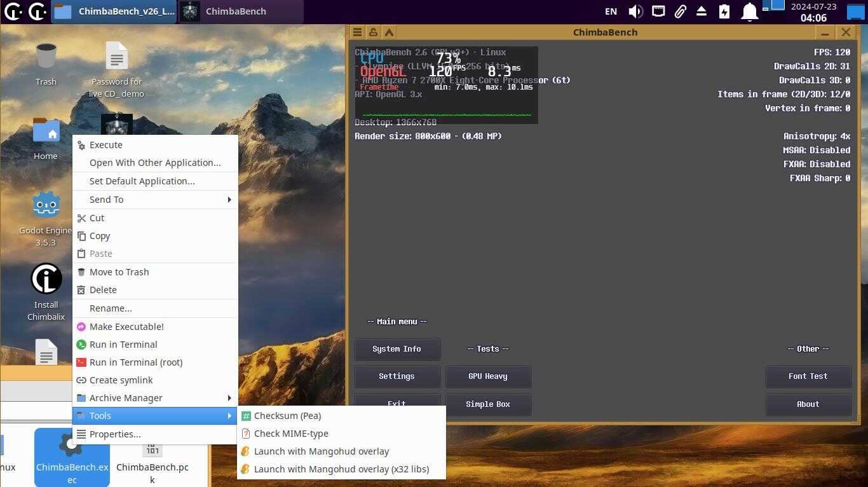
Task: Start the GPU Heavy test
Action: point(488,376)
